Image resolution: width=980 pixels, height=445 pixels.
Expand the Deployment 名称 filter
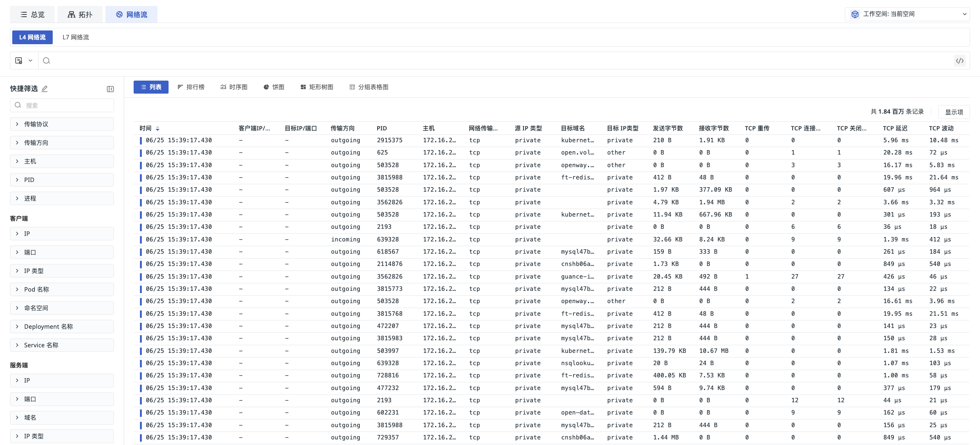[x=62, y=327]
